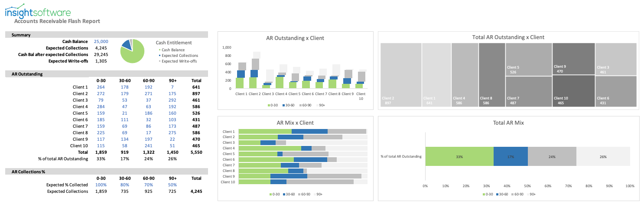Click Client 8's 0-30 cell showing 225
This screenshot has width=644, height=205.
pyautogui.click(x=101, y=132)
